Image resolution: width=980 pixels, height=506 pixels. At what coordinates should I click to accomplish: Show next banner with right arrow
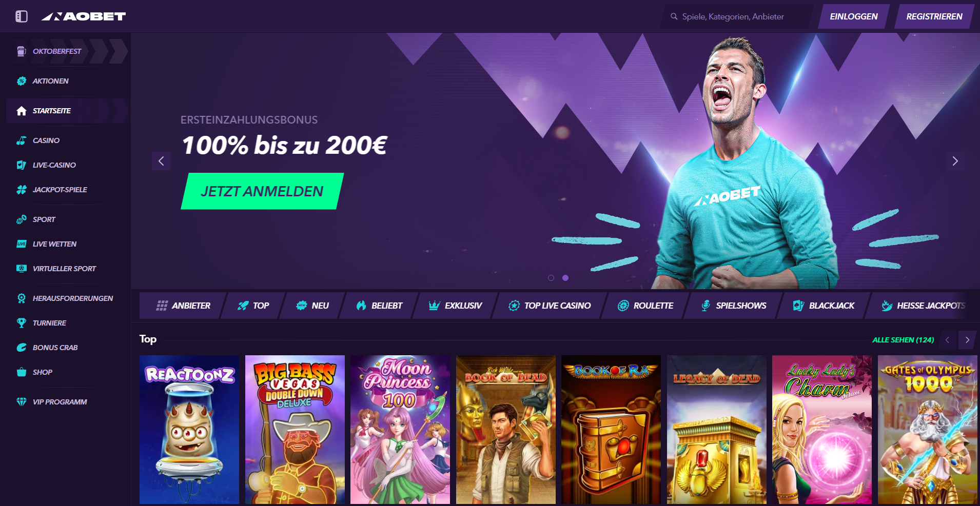955,161
